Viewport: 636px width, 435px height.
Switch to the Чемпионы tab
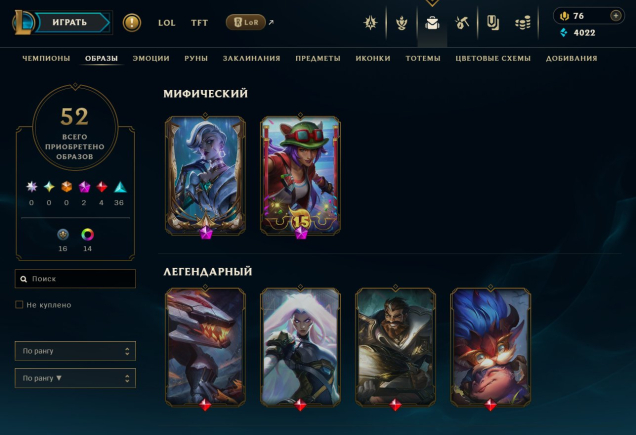tap(46, 58)
